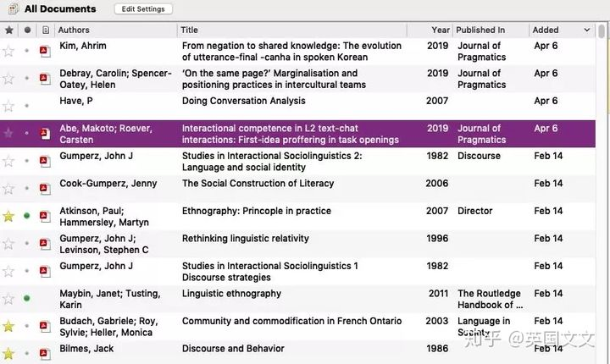The height and width of the screenshot is (364, 610).
Task: Open PDF icon for Cook-Gumperz, Jenny row
Action: (45, 189)
